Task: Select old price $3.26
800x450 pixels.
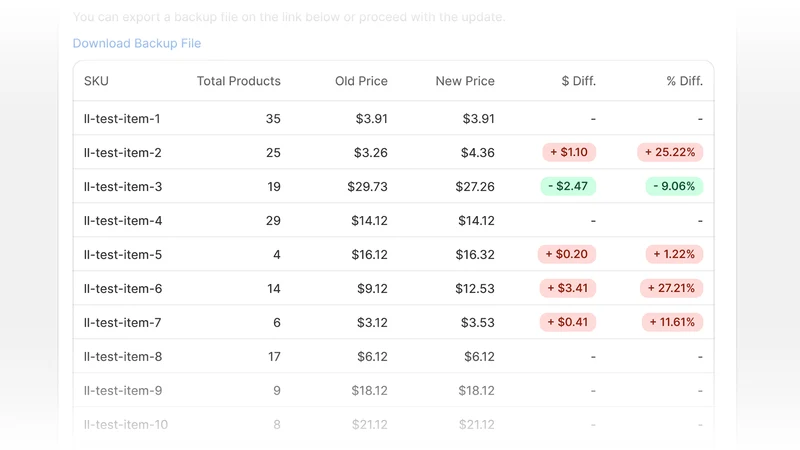Action: 371,153
